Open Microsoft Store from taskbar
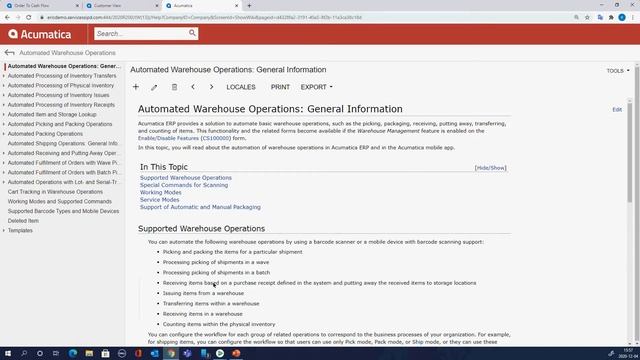The image size is (640, 360). coord(105,353)
